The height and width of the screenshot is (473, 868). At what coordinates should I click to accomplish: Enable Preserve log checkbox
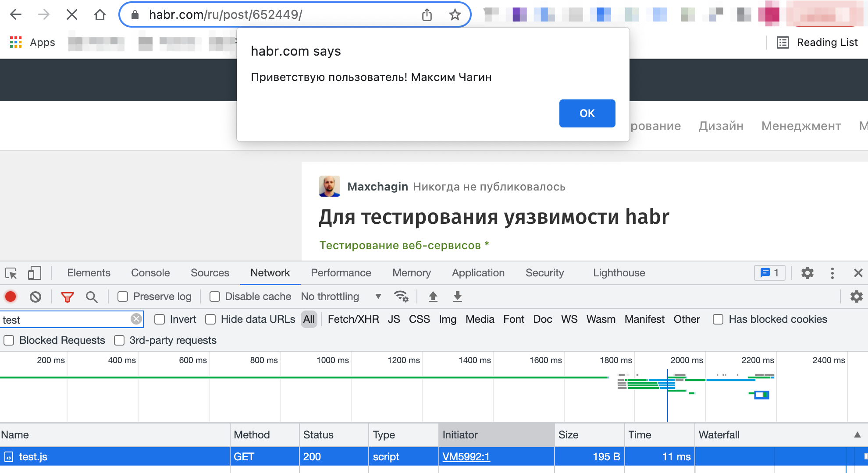123,297
